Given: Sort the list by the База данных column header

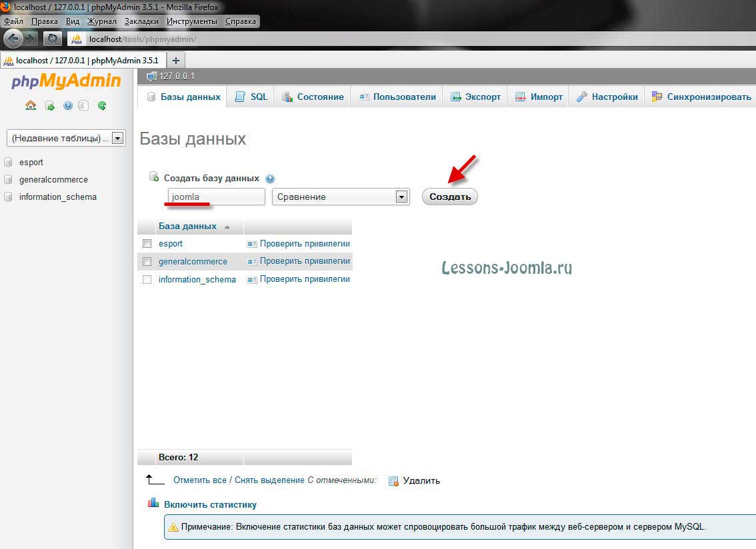Looking at the screenshot, I should coord(187,226).
